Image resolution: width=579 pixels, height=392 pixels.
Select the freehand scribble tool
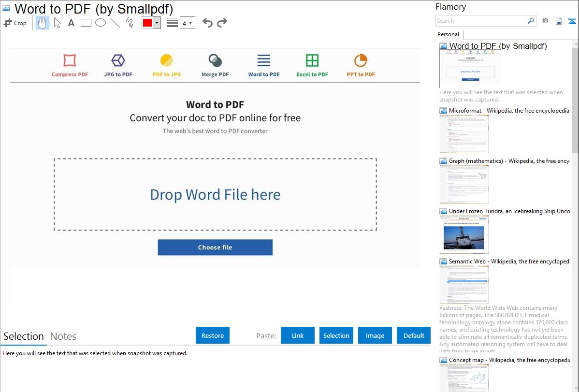[130, 23]
